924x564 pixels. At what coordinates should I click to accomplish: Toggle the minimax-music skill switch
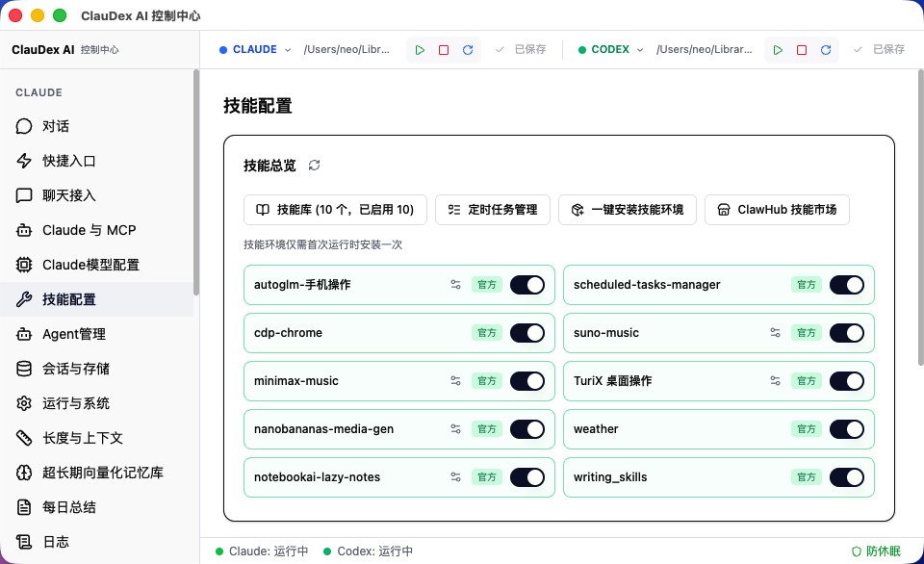(527, 381)
